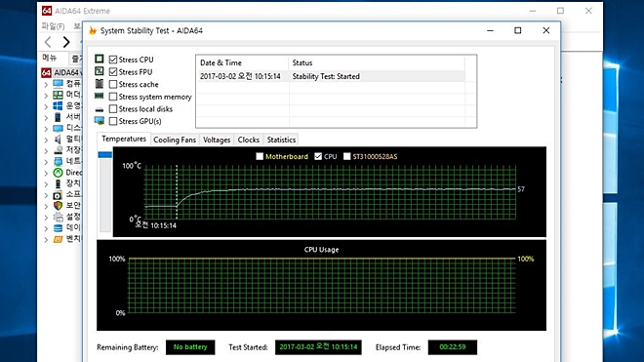Select the 저장 storage drive icon in the tree
The image size is (644, 362).
[x=59, y=150]
